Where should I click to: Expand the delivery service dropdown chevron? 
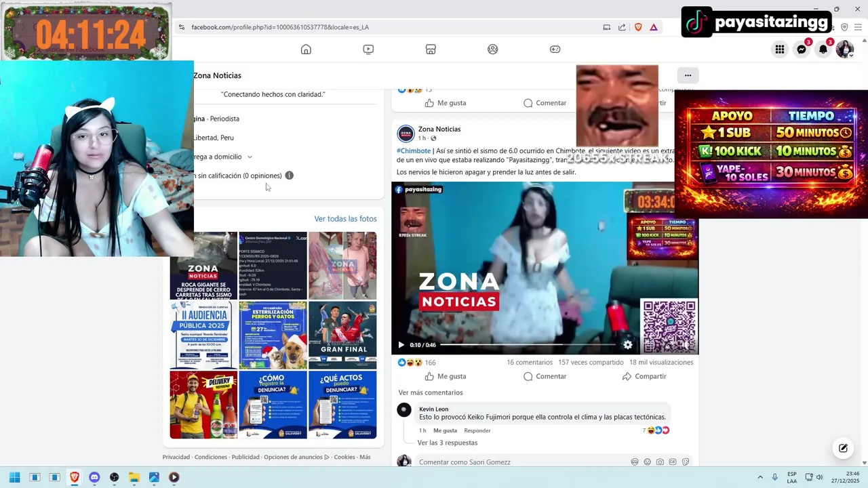point(250,157)
